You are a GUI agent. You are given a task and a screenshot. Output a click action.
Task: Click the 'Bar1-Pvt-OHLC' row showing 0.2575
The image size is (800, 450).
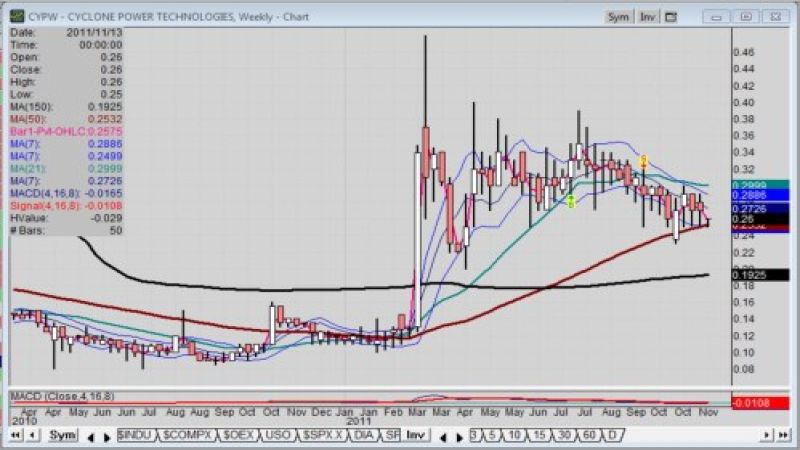[66, 131]
